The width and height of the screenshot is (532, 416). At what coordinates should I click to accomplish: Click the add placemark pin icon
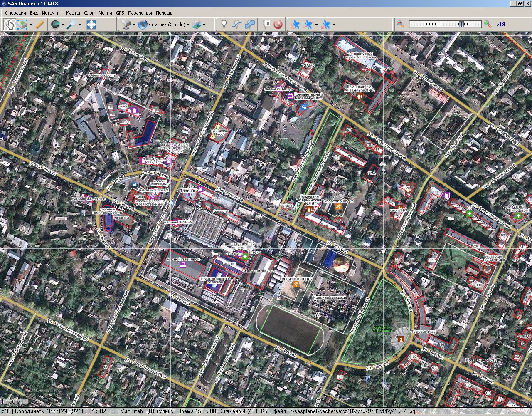pos(224,25)
